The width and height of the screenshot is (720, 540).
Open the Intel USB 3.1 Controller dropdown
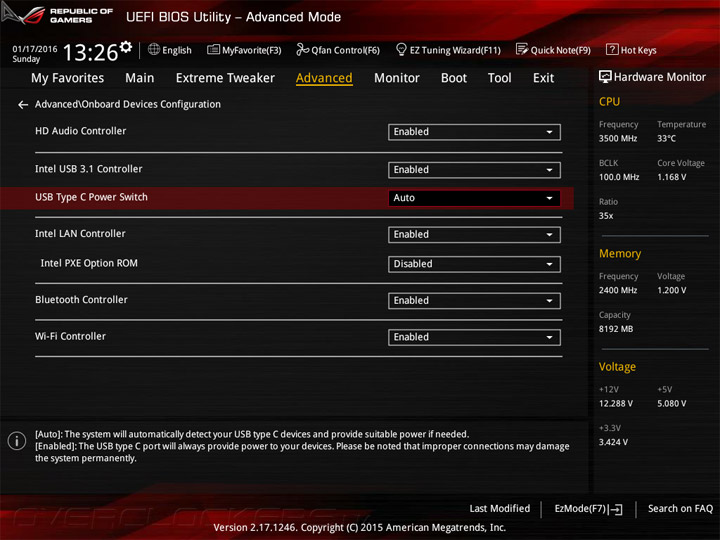click(x=474, y=170)
